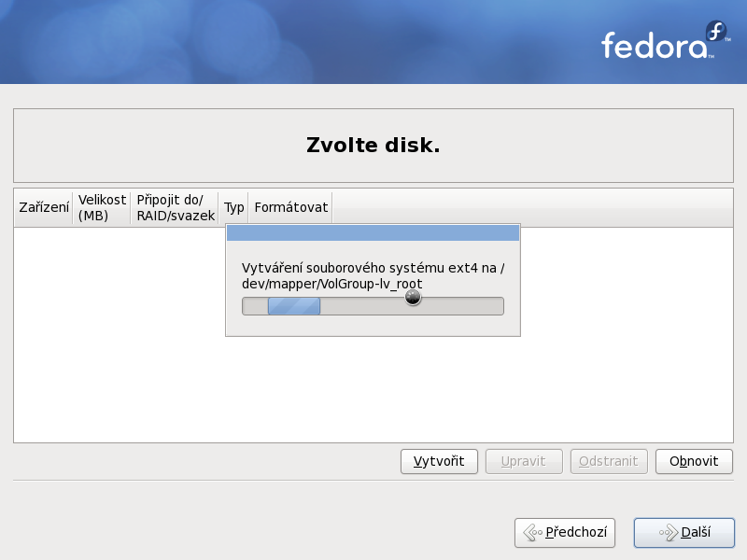Click the Vytvořit button
This screenshot has height=560, width=747.
click(439, 461)
